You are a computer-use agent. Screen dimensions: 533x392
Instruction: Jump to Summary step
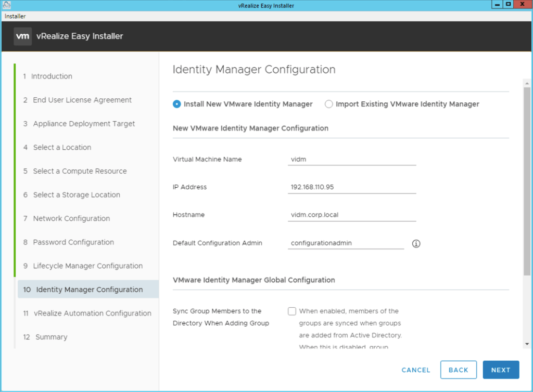point(51,337)
